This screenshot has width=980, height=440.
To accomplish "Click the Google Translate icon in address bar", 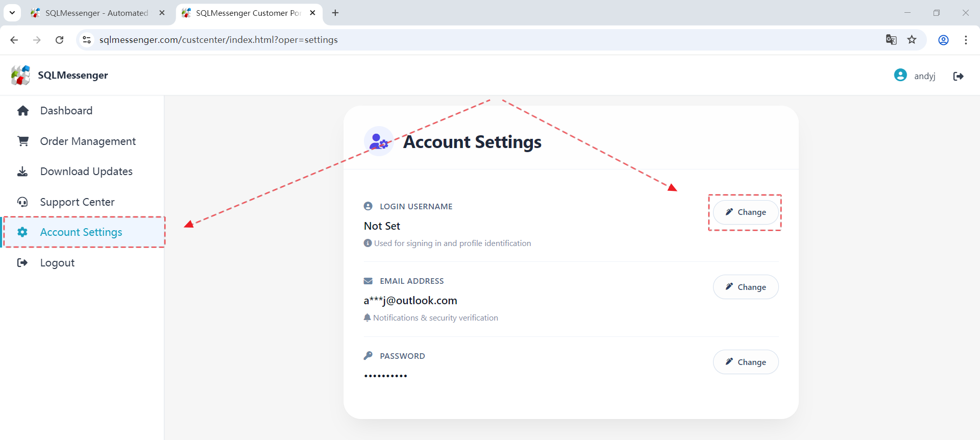I will [891, 40].
